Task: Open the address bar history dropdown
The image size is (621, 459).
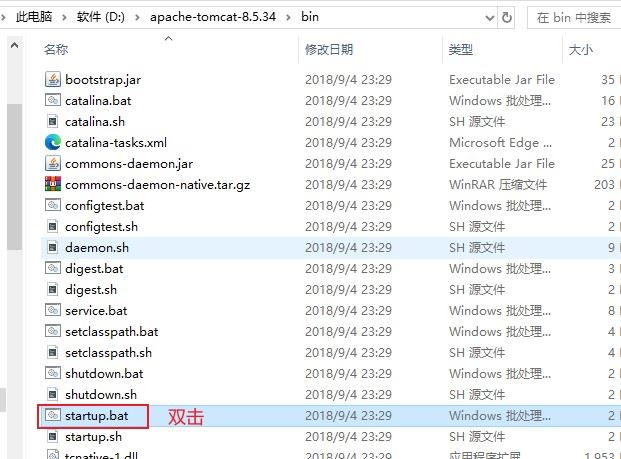Action: (x=490, y=17)
